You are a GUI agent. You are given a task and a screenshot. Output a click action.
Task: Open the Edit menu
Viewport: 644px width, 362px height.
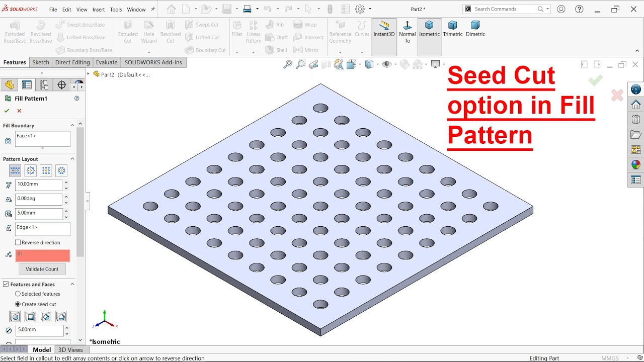point(66,10)
